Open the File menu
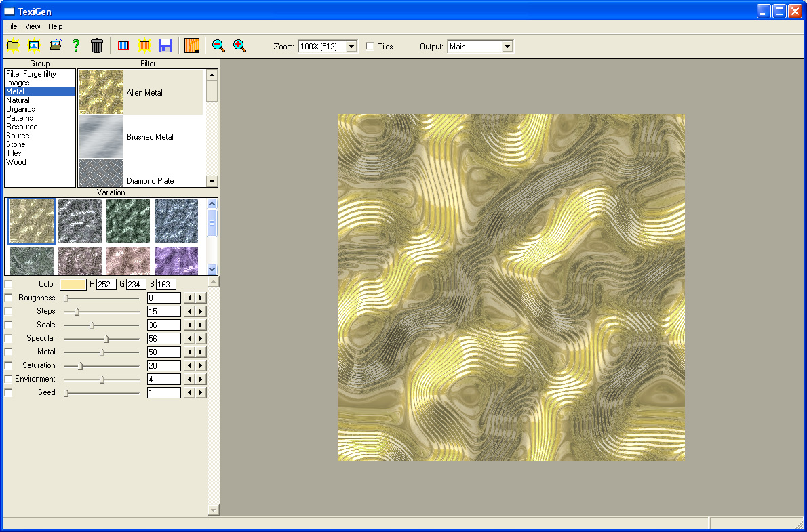This screenshot has height=532, width=807. tap(12, 26)
